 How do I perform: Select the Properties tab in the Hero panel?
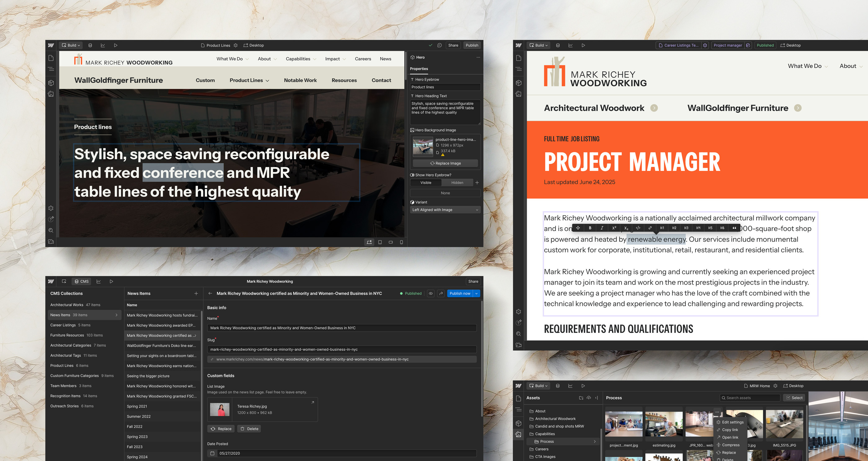[419, 69]
